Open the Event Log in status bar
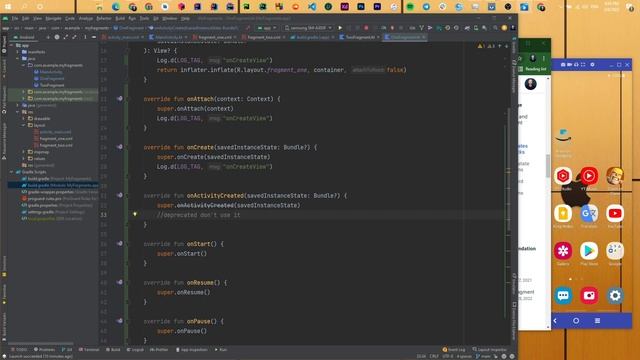640x360 pixels. 454,350
